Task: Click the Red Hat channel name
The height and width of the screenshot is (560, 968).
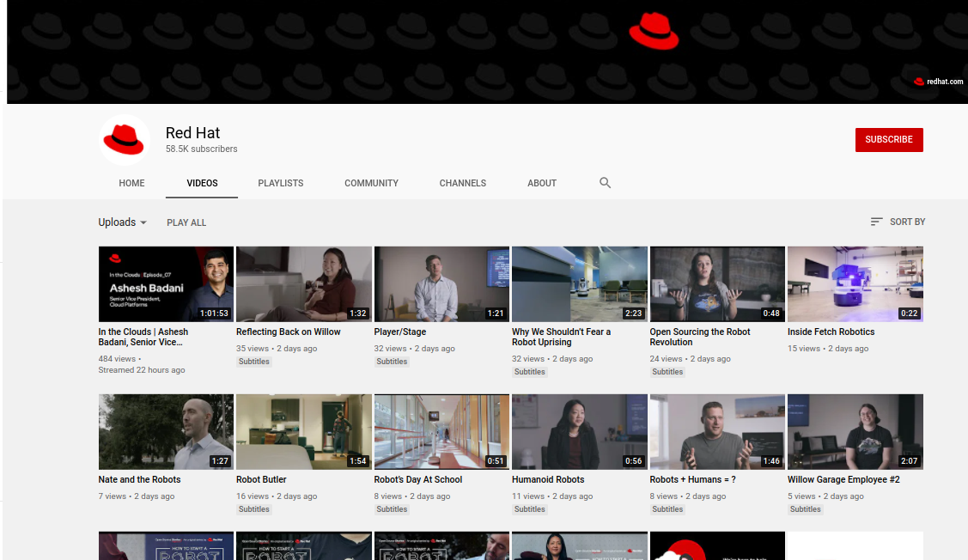Action: coord(192,133)
